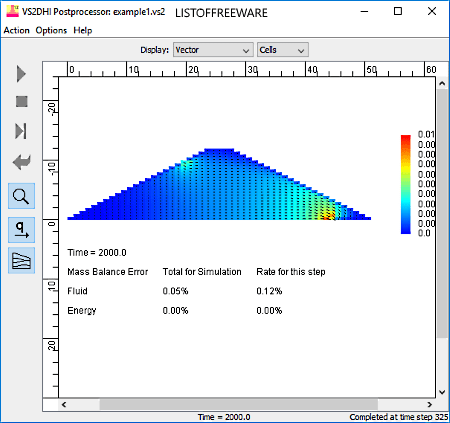Click the VS2DHI application icon in title bar
Screen dimensions: 450x423
(12, 12)
